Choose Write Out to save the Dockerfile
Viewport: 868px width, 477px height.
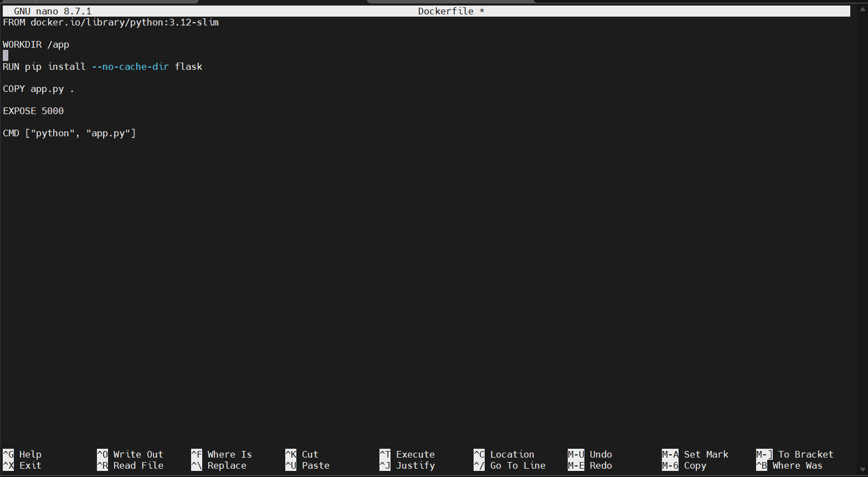click(x=130, y=454)
